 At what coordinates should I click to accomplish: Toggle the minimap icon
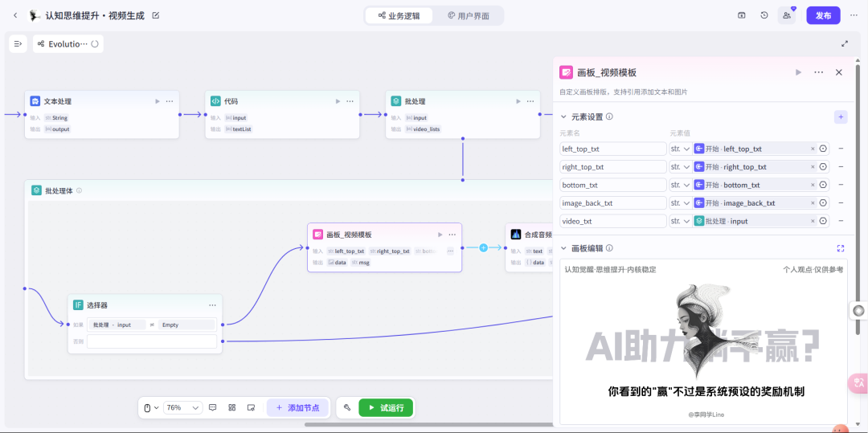point(251,407)
